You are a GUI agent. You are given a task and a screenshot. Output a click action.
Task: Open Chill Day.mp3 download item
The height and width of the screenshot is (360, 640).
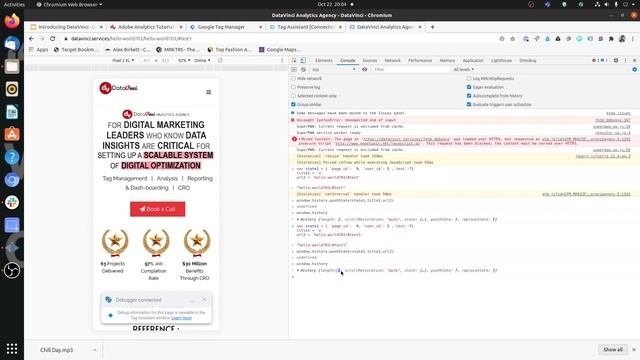[x=56, y=350]
